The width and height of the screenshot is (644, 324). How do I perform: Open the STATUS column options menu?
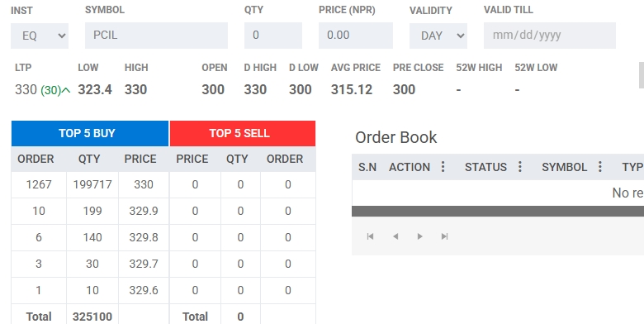(520, 166)
